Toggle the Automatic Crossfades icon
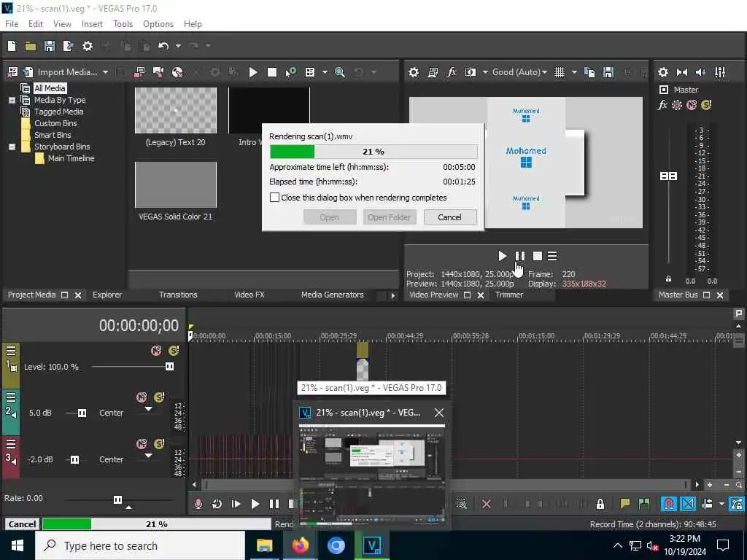747x560 pixels. click(x=688, y=504)
